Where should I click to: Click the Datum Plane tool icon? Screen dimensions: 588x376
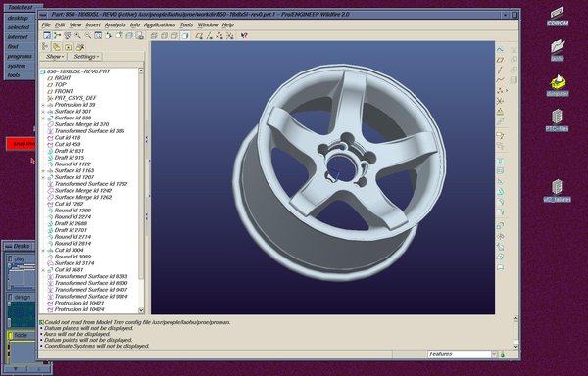500,60
